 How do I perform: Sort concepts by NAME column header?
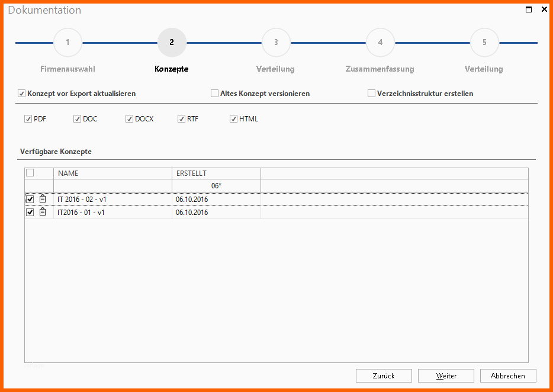click(x=112, y=173)
